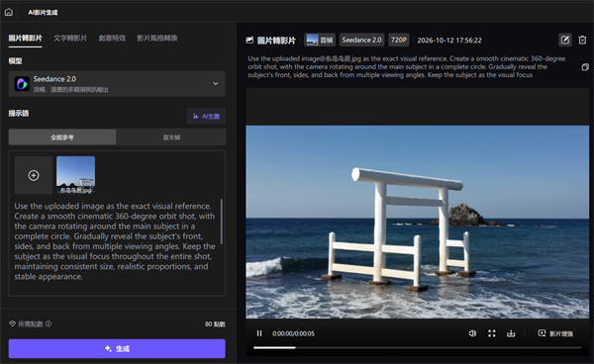Click the Seedance model logo icon
The image size is (594, 364).
[22, 84]
